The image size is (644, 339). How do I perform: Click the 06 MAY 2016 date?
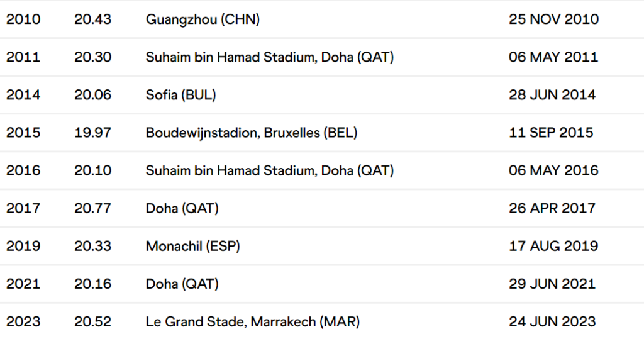point(553,170)
